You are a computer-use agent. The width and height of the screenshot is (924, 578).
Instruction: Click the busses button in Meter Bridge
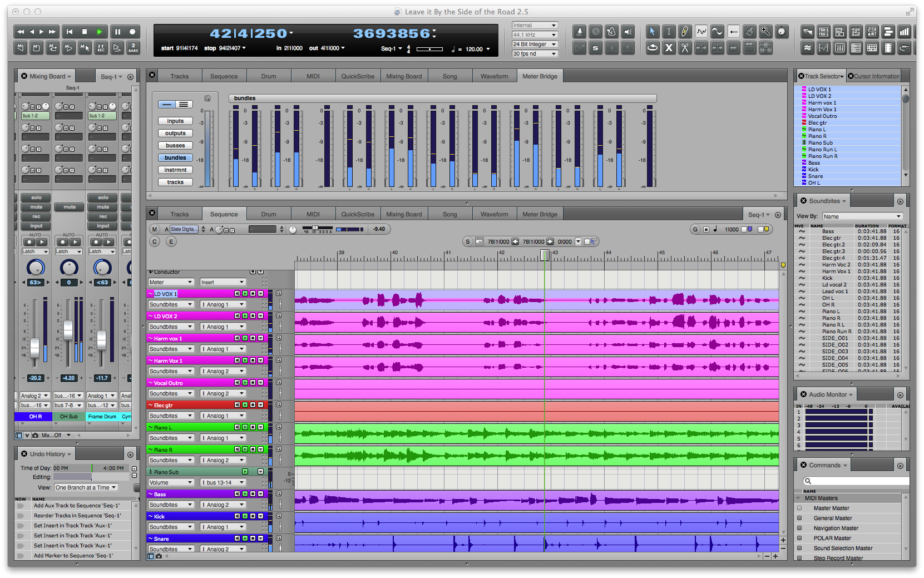coord(175,146)
